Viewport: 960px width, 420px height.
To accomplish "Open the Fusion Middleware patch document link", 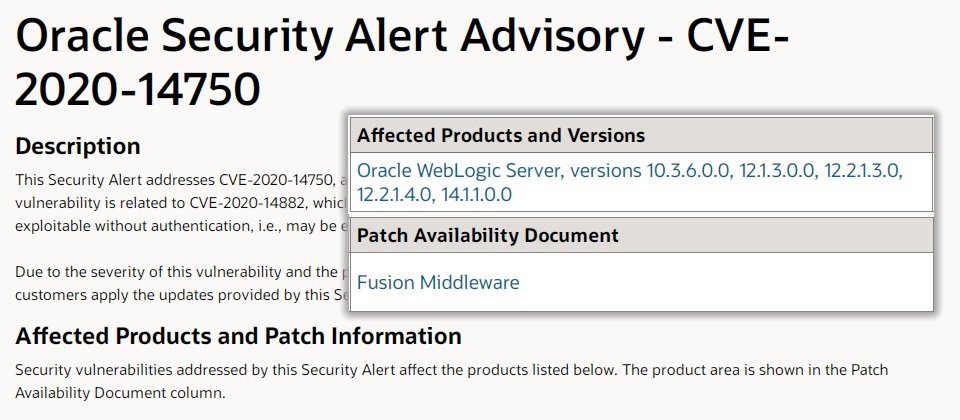I will point(438,282).
